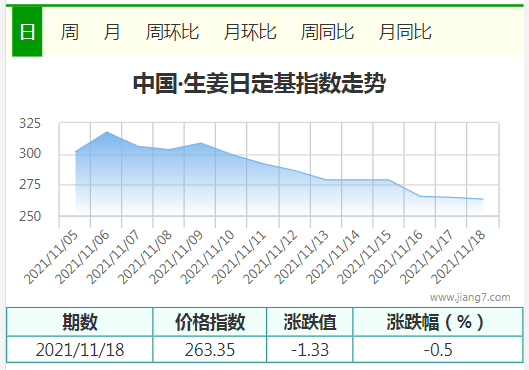
Task: Select the 日 (daily) tab
Action: [x=27, y=32]
